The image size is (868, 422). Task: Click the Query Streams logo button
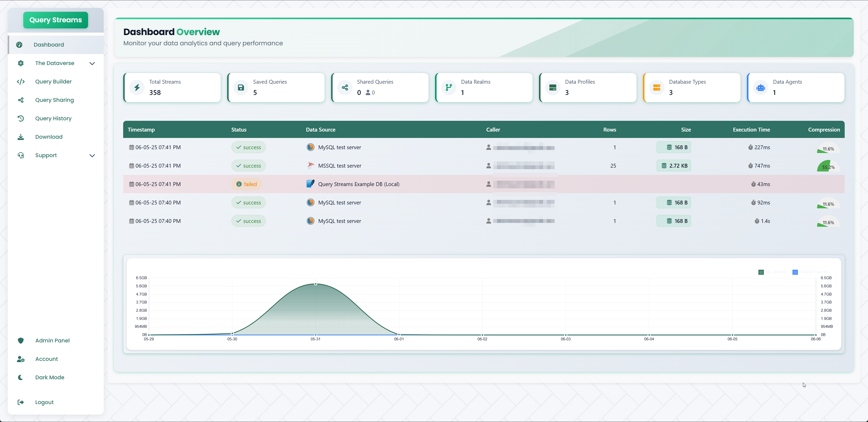[x=56, y=20]
